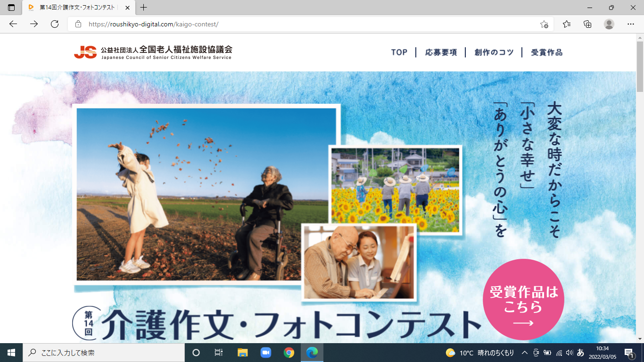This screenshot has height=362, width=644.
Task: Open Edge settings and more menu
Action: pyautogui.click(x=631, y=24)
